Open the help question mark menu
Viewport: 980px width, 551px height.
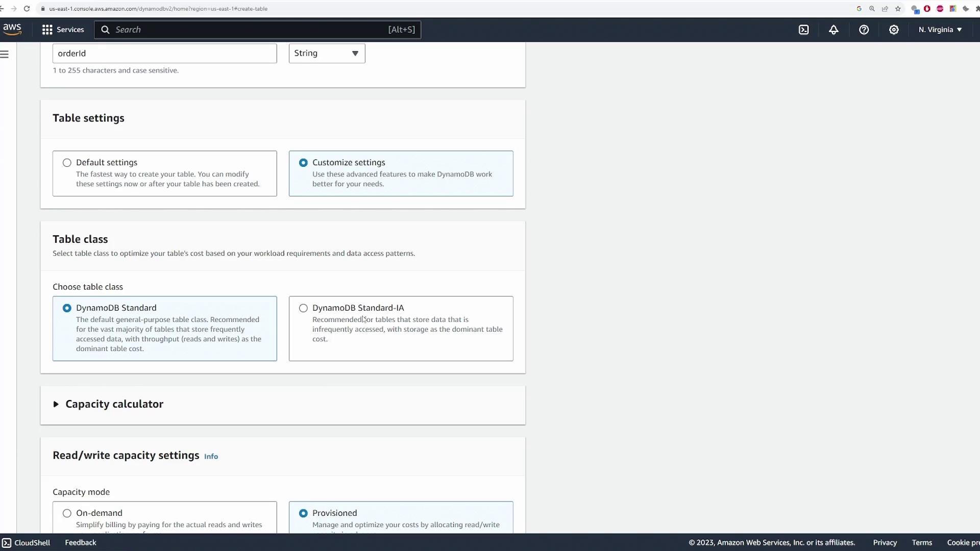coord(864,30)
